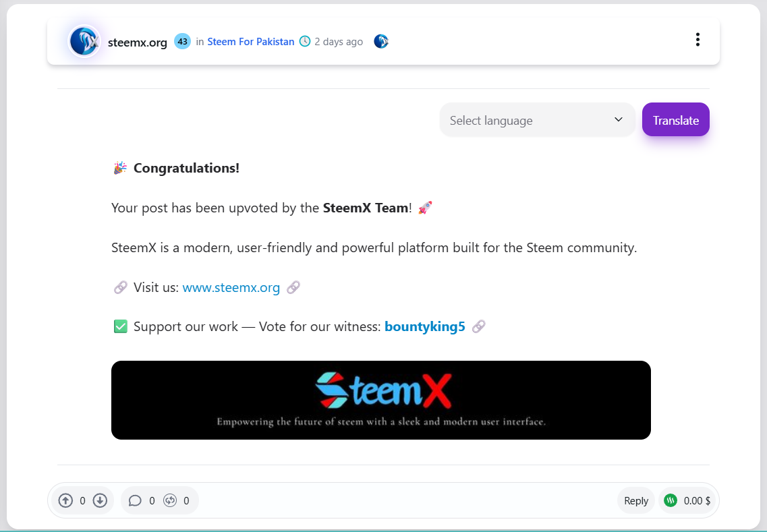Open the steemx.org author avatar
This screenshot has width=767, height=532.
click(84, 41)
